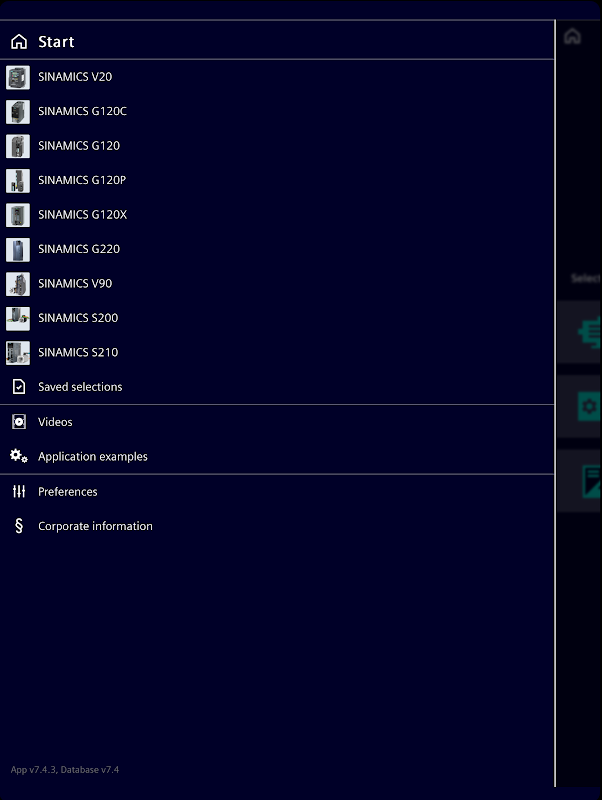Click the Application examples gears icon

(19, 456)
